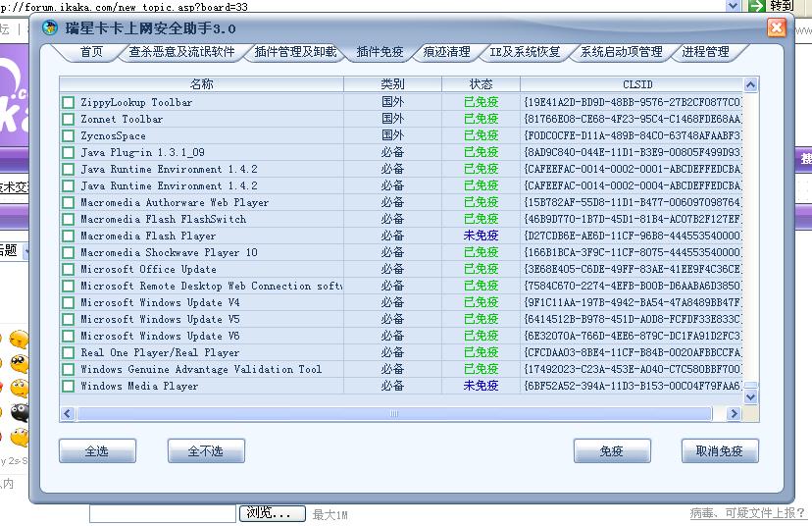The image size is (812, 526).
Task: Check Real One Player/Real Player box
Action: [68, 353]
